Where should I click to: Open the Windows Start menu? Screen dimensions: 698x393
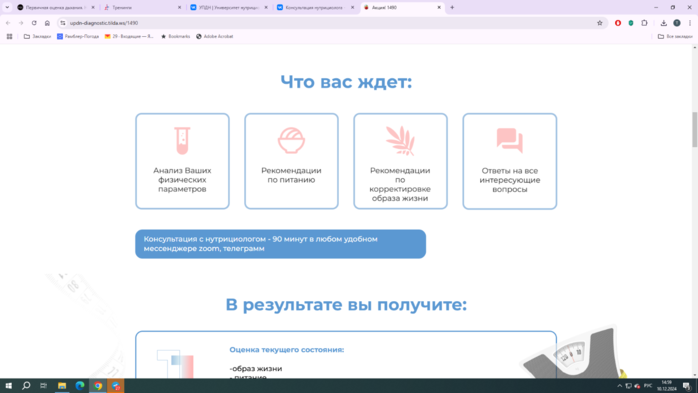8,385
